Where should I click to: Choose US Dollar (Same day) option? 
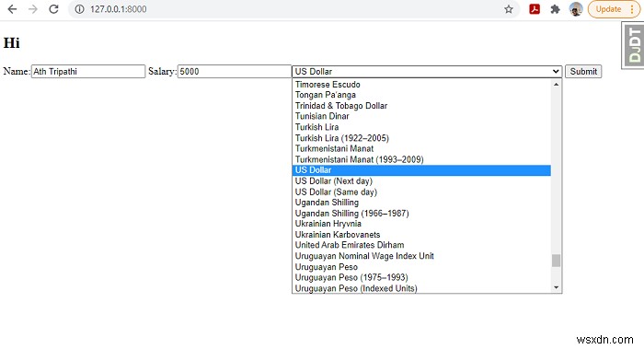421,192
